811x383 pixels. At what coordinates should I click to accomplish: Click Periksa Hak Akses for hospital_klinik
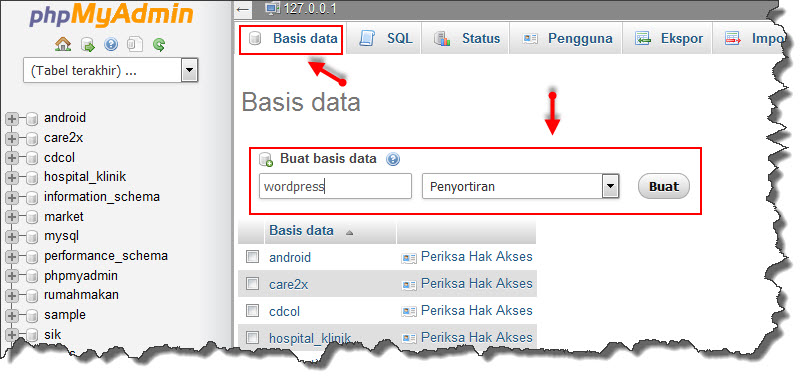click(x=476, y=337)
